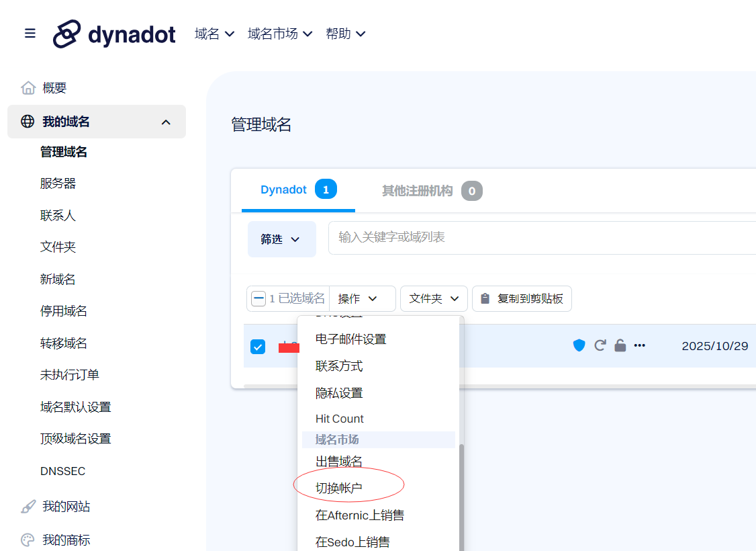Uncheck the selected domain row checkbox
Image resolution: width=756 pixels, height=551 pixels.
[x=258, y=347]
